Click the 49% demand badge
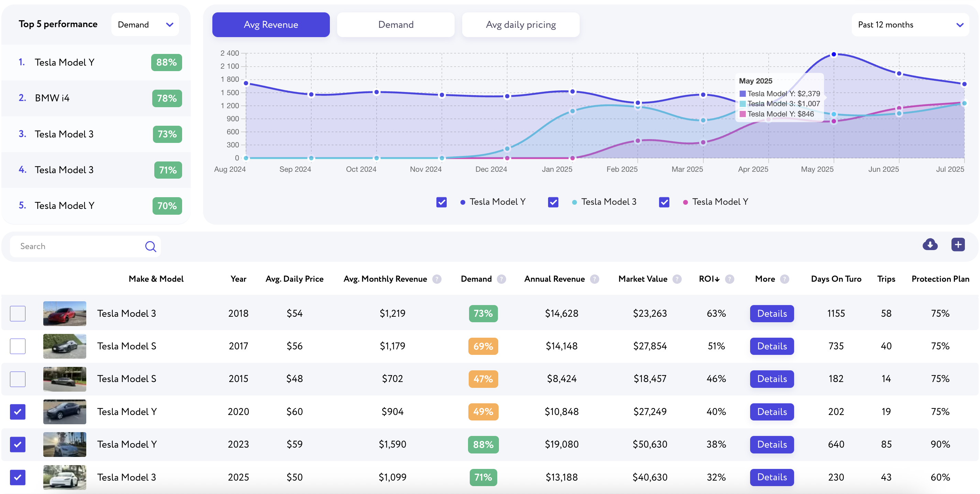The width and height of the screenshot is (980, 494). click(483, 412)
